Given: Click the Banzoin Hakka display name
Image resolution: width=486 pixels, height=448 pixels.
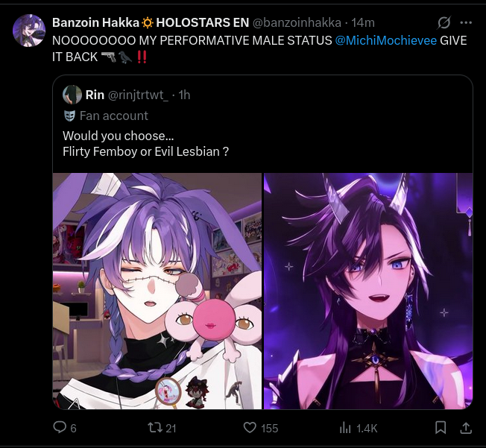Looking at the screenshot, I should tap(95, 22).
